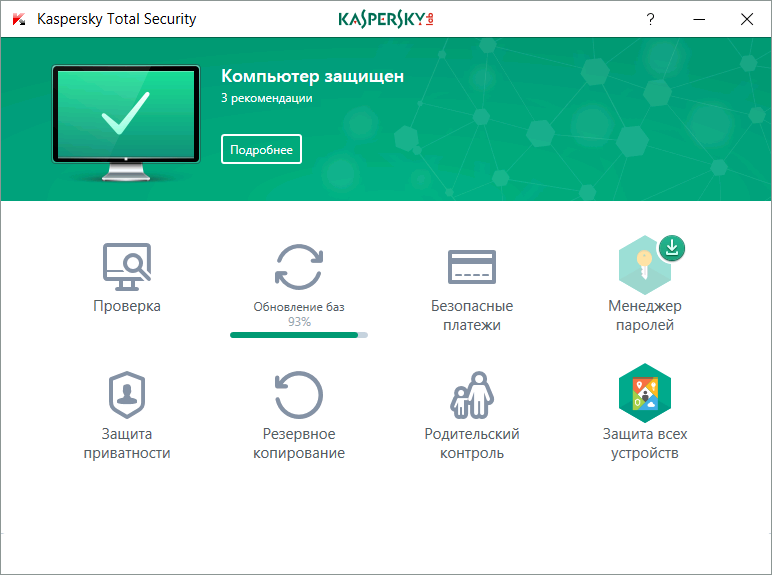This screenshot has width=772, height=575.
Task: Click the database update progress bar
Action: (x=299, y=335)
